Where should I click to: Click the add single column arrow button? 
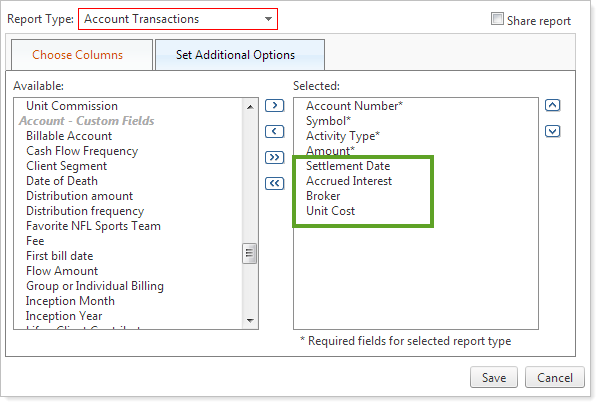[275, 105]
